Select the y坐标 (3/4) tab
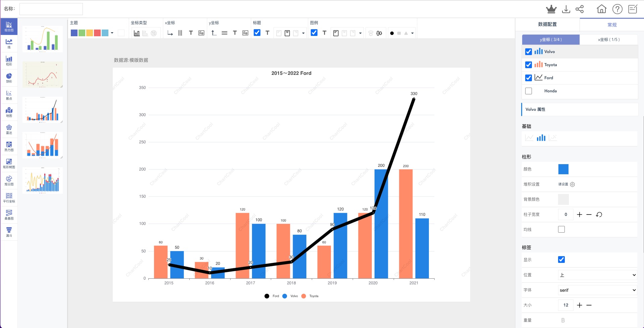Image resolution: width=644 pixels, height=328 pixels. pos(551,40)
